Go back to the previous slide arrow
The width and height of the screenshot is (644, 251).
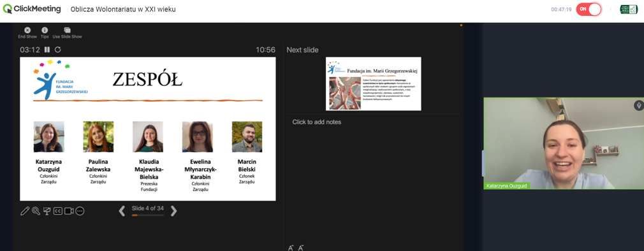coord(122,211)
